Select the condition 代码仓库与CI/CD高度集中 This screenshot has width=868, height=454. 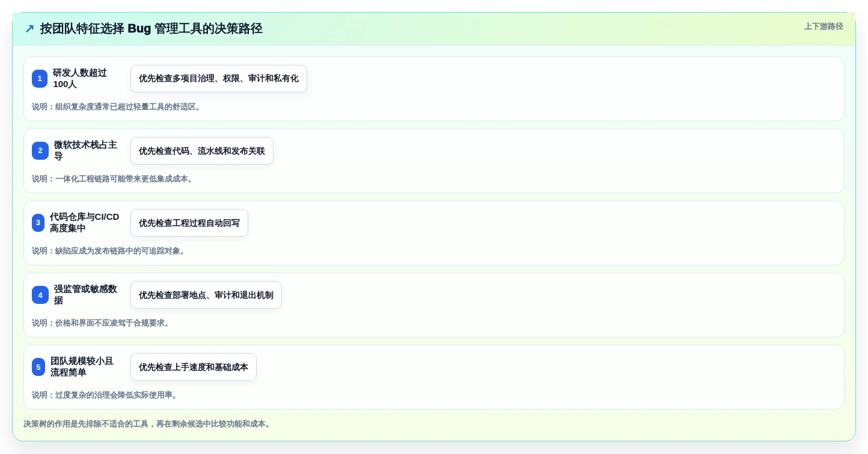(x=85, y=223)
